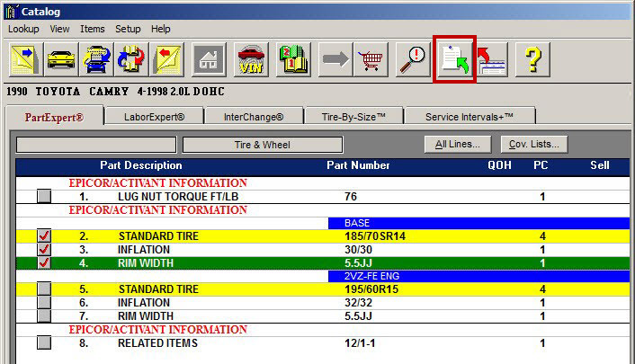Open the Lookup menu
The height and width of the screenshot is (364, 635).
tap(24, 29)
